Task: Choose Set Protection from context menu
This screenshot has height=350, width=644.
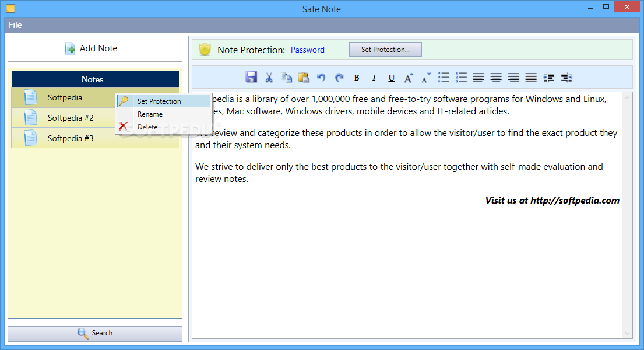Action: 163,101
